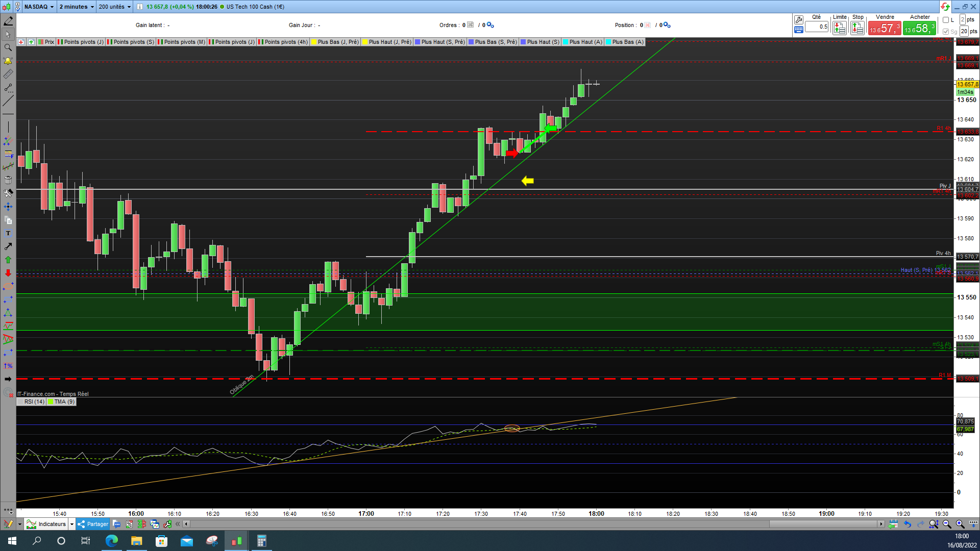This screenshot has height=551, width=980.
Task: Select the trash delete tool
Action: pos(8,180)
